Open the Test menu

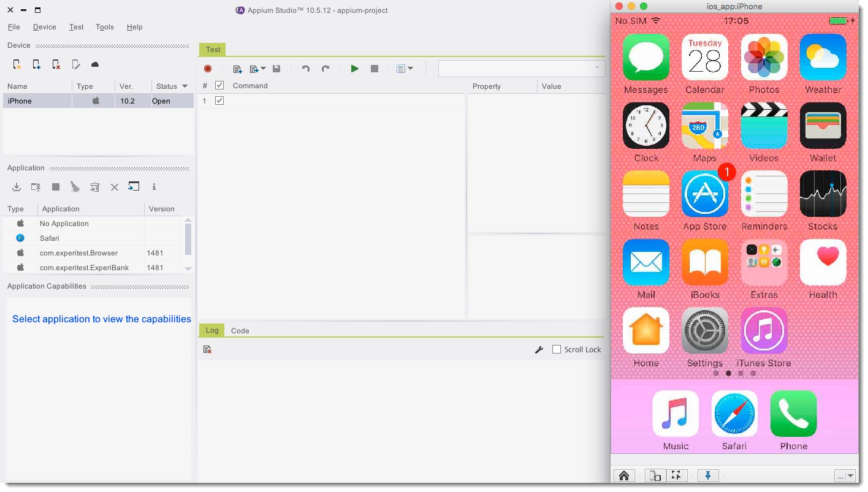(x=76, y=27)
